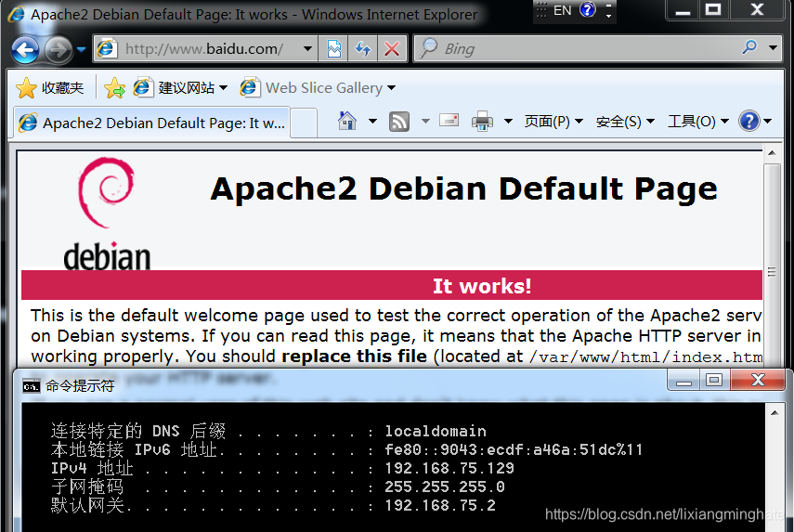This screenshot has height=532, width=794.
Task: Click the gateway value 192.168.75.2
Action: (440, 505)
